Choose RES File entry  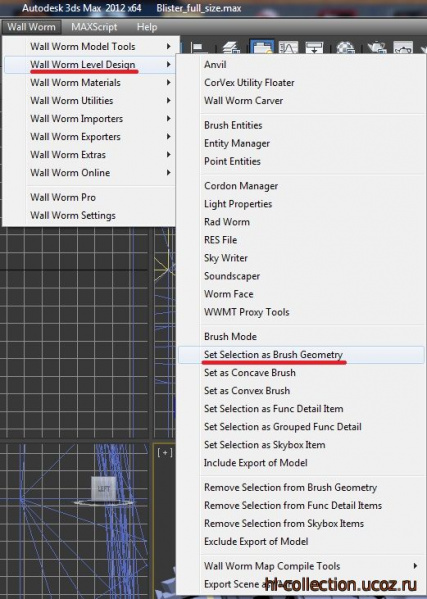click(220, 240)
